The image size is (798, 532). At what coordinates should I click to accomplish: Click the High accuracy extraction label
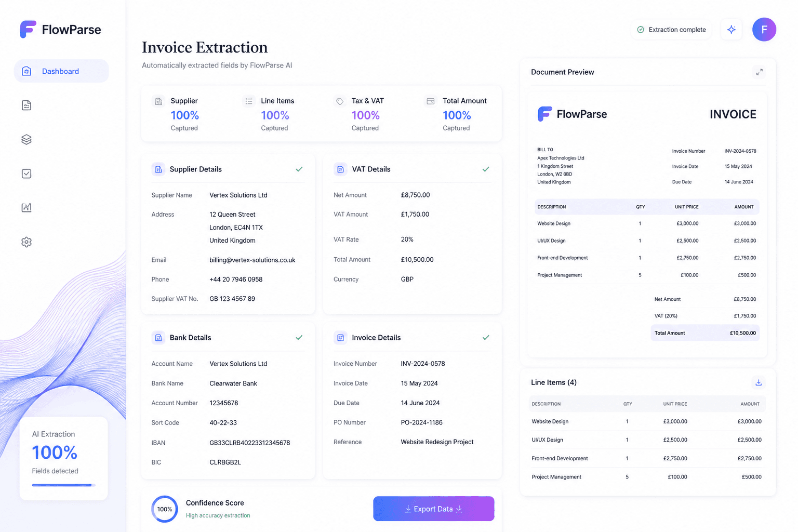pyautogui.click(x=218, y=516)
